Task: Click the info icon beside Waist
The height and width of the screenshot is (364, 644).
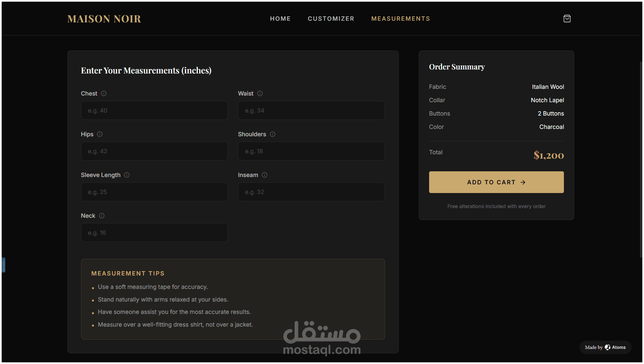Action: 260,94
